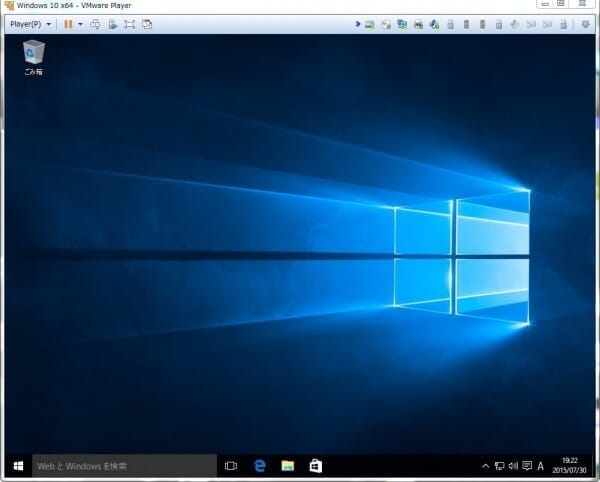Click the printer device icon in toolbar
Screen dimensions: 600x482
click(418, 23)
